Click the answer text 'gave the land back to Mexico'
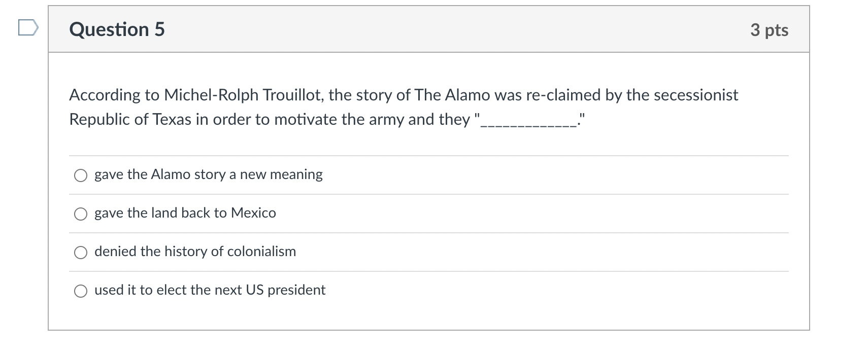This screenshot has width=868, height=354. point(185,213)
